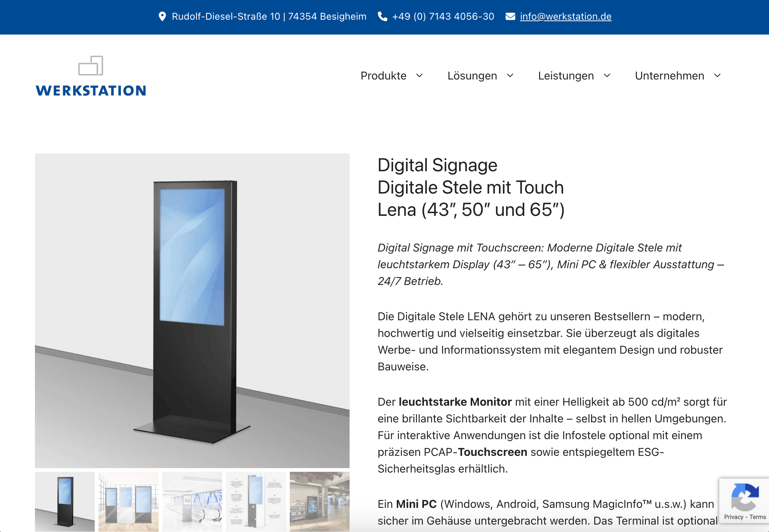
Task: Click the Werkstation logo
Action: tap(91, 76)
